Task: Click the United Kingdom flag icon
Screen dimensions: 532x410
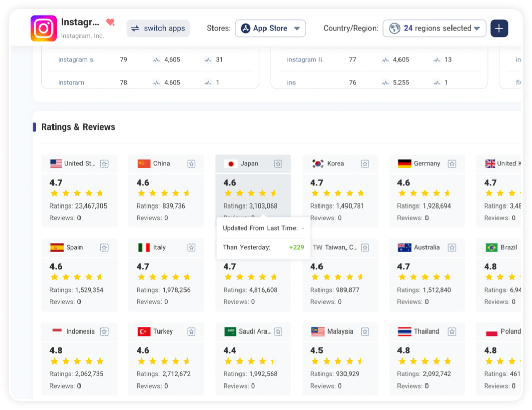Action: 490,164
